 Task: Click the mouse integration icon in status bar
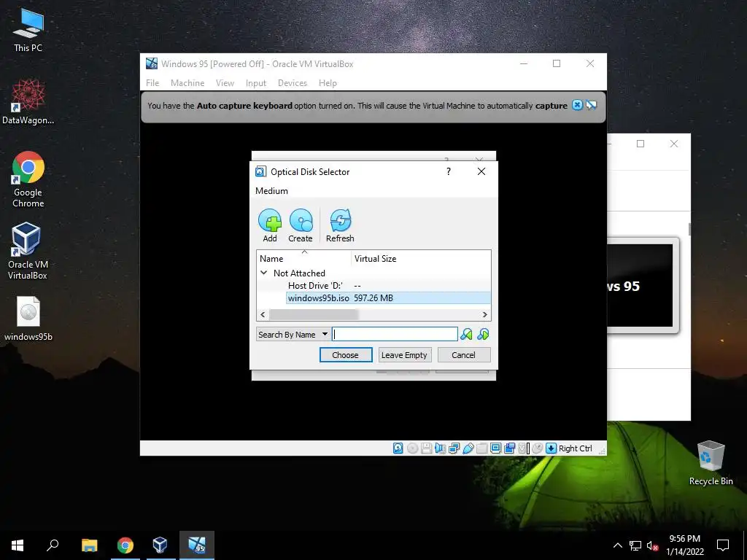[x=537, y=448]
